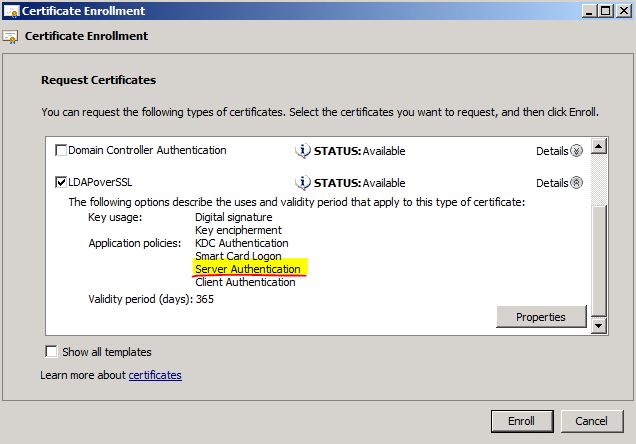Click the Key encipherment key usage text

(238, 230)
